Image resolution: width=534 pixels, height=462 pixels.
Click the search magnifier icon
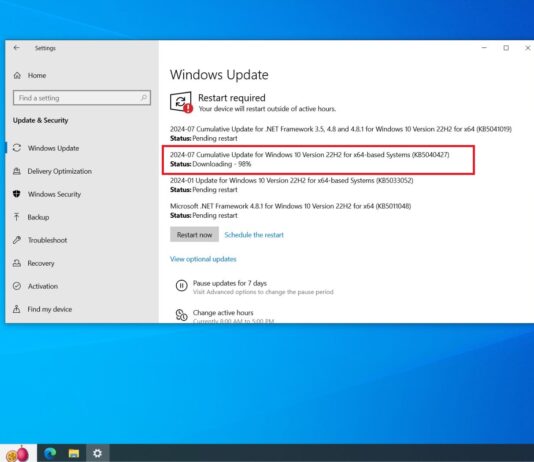tap(144, 98)
